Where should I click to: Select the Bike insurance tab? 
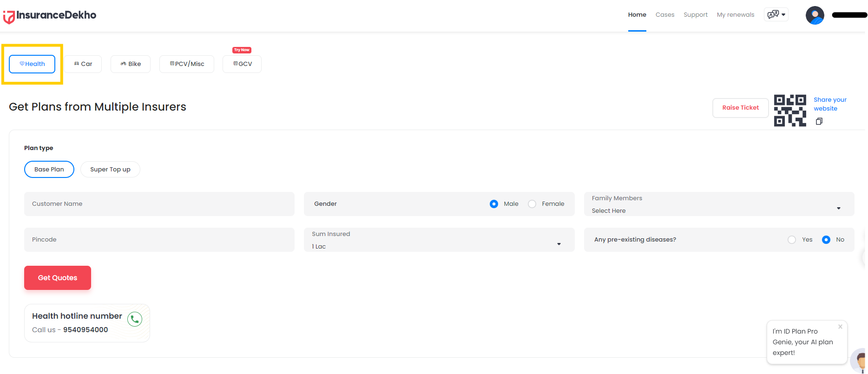(x=131, y=64)
